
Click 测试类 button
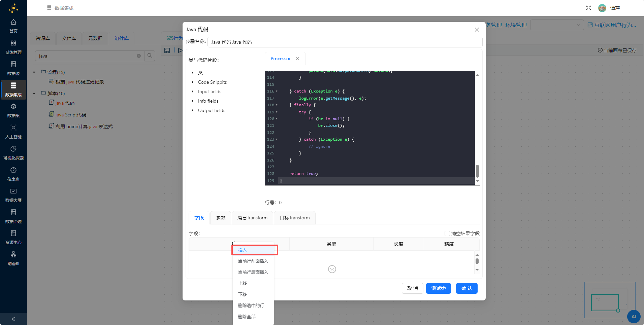point(439,288)
